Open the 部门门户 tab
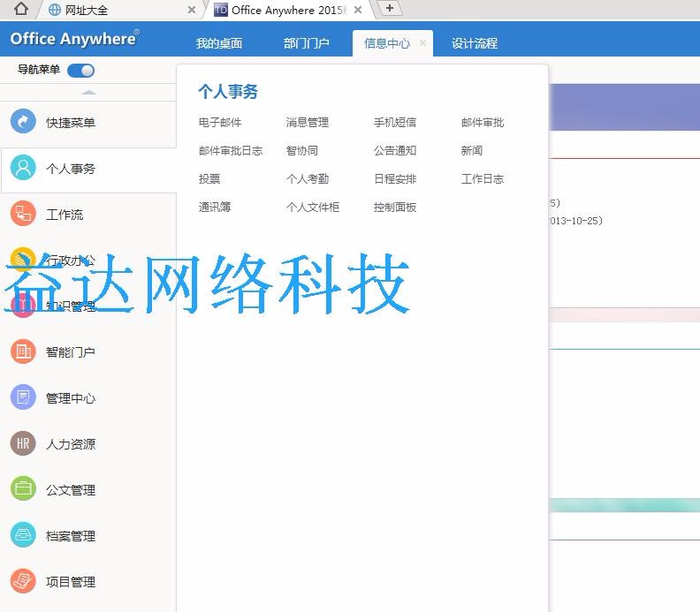 click(x=307, y=43)
